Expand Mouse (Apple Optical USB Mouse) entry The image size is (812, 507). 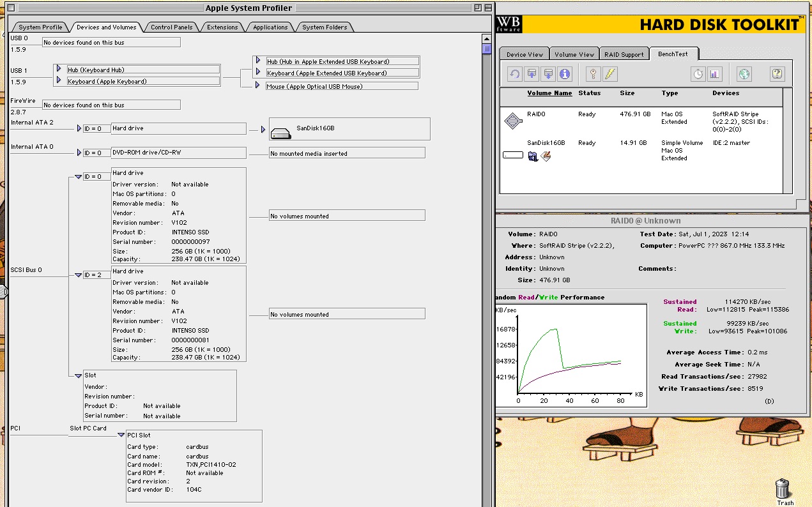(258, 85)
